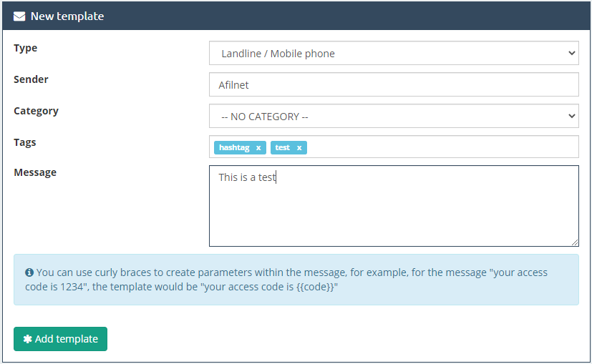
Task: Remove the hashtag tag with its x
Action: 258,148
